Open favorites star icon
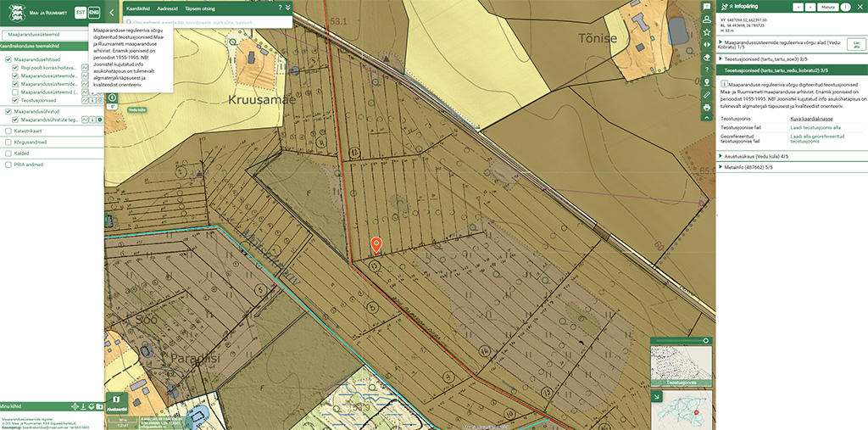The width and height of the screenshot is (868, 430). 707,31
